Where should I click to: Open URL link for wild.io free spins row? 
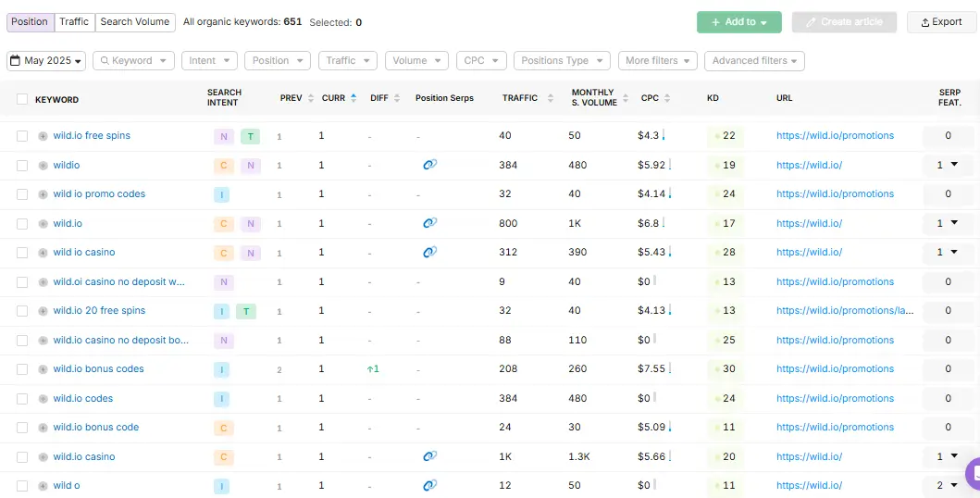(835, 135)
